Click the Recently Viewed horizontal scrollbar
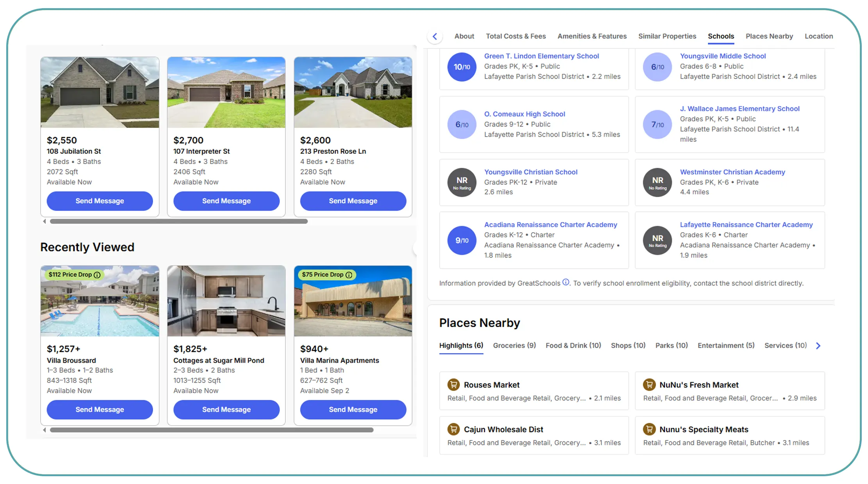 click(212, 430)
